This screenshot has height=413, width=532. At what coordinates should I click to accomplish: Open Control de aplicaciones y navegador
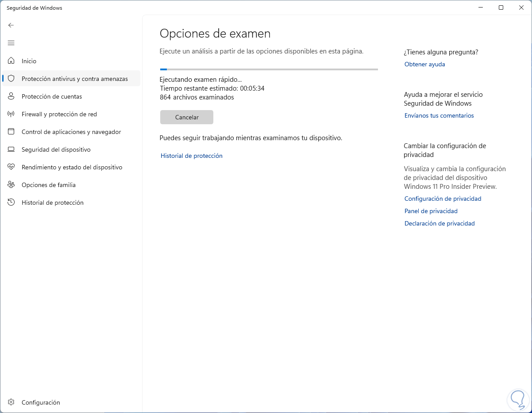click(71, 132)
